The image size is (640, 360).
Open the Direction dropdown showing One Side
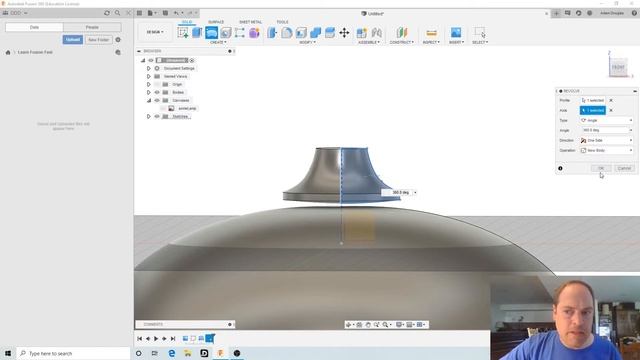[x=607, y=140]
